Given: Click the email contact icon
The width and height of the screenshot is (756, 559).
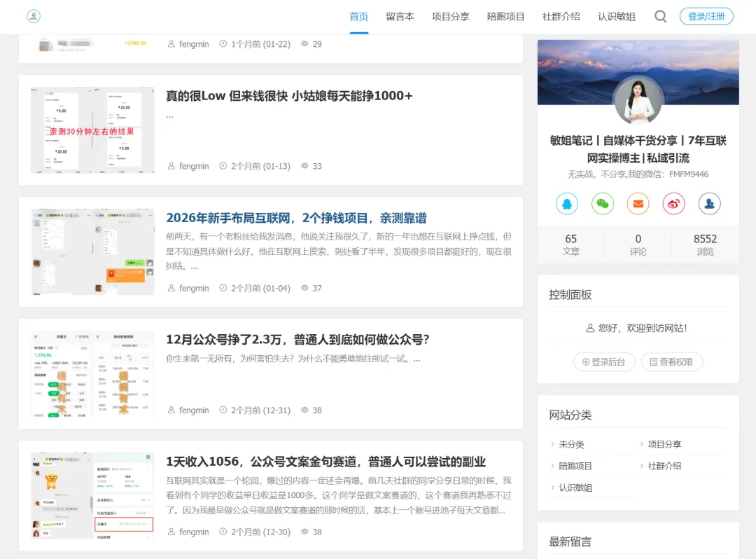Looking at the screenshot, I should pyautogui.click(x=638, y=204).
